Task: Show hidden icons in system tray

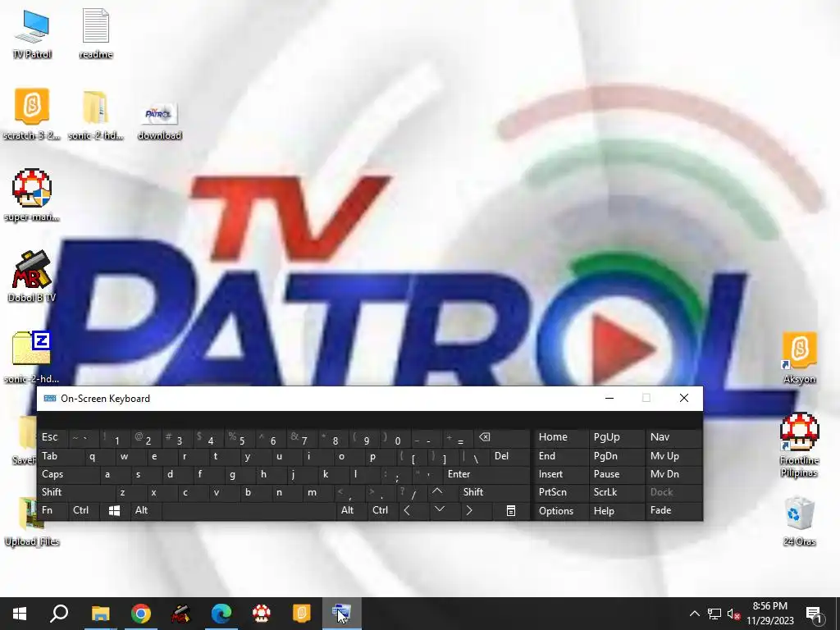Action: (694, 614)
